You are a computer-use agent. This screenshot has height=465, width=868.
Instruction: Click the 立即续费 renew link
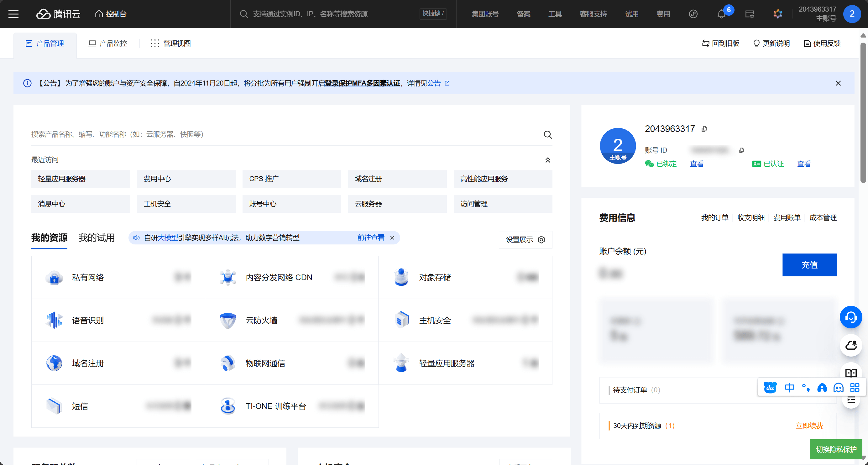click(x=809, y=426)
